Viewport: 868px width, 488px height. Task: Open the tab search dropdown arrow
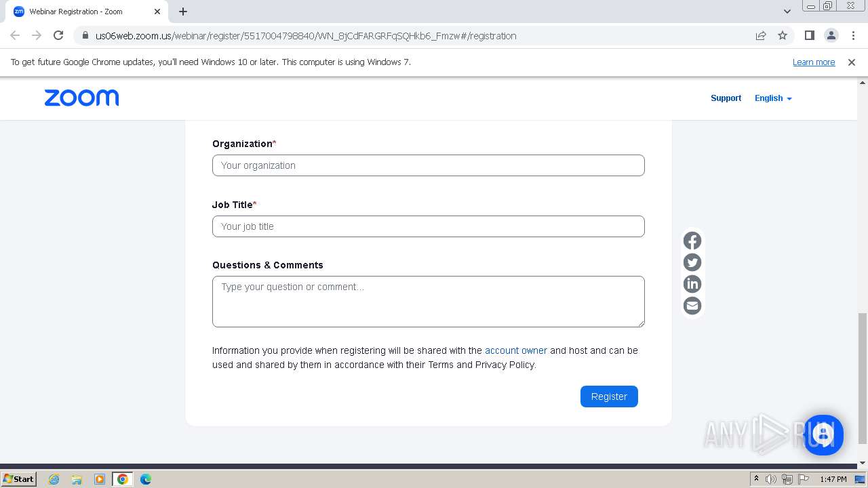click(787, 11)
